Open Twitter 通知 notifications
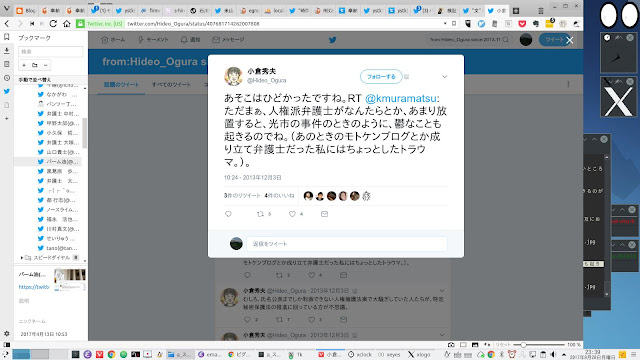The width and height of the screenshot is (640, 360). coord(191,40)
